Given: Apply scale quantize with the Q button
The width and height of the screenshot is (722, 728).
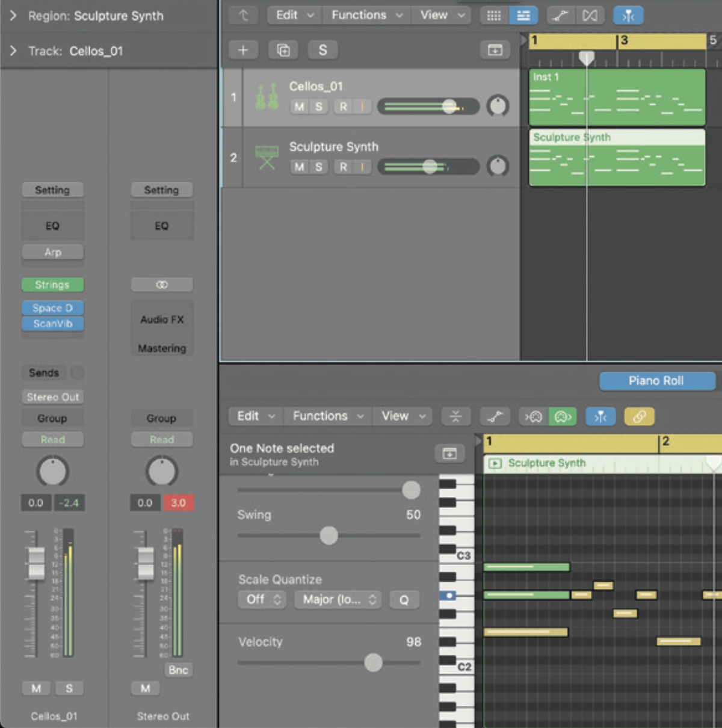Looking at the screenshot, I should pos(404,599).
